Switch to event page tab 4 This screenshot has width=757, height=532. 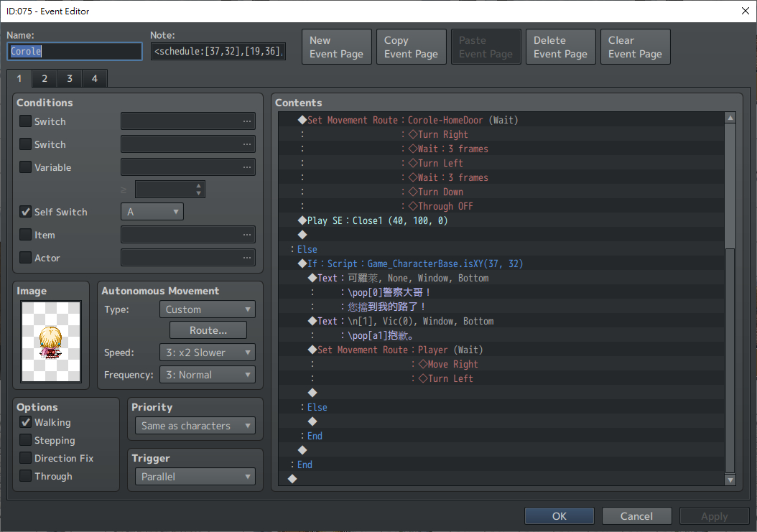click(x=95, y=78)
